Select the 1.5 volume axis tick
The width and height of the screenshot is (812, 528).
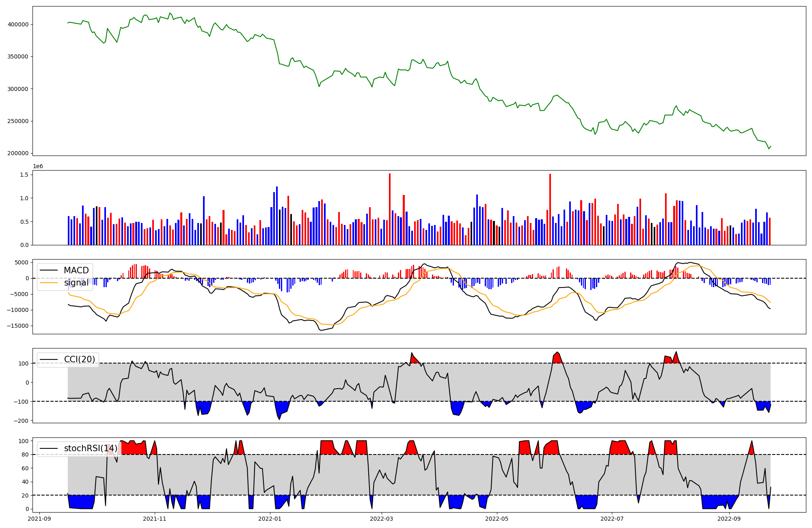point(24,175)
